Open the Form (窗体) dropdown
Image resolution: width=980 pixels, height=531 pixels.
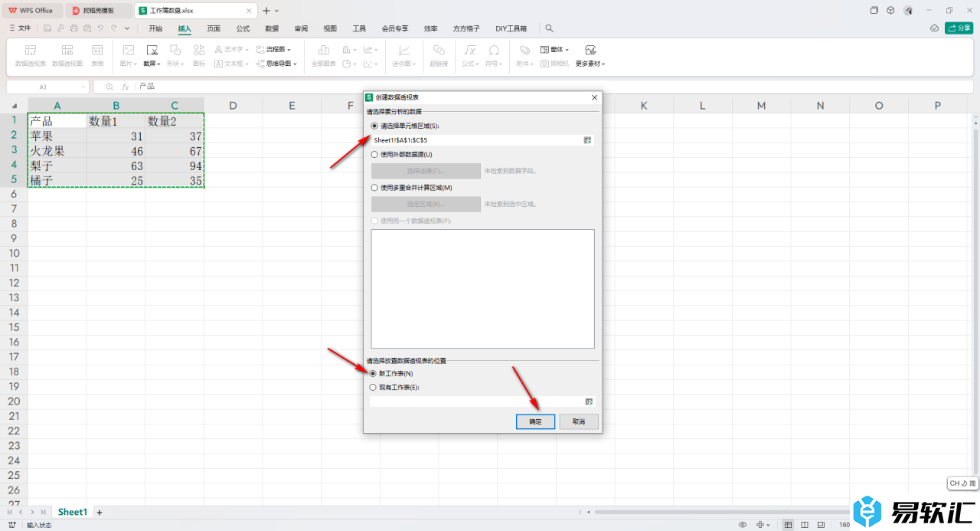click(x=555, y=49)
